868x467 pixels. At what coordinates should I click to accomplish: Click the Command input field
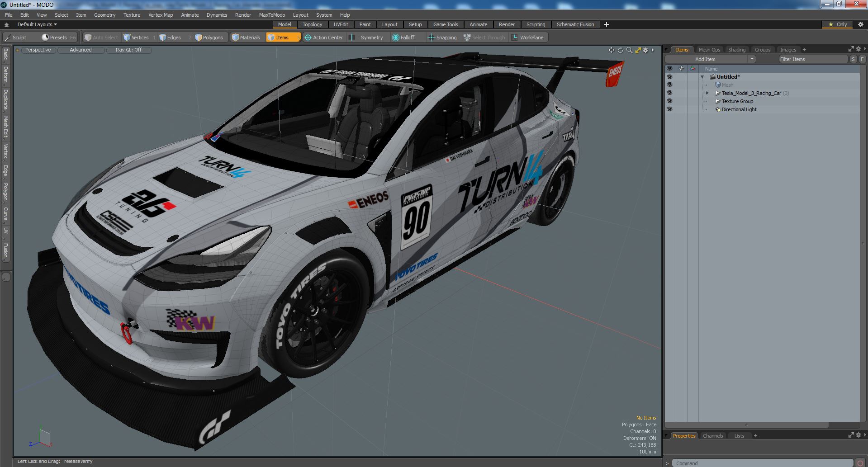[763, 463]
